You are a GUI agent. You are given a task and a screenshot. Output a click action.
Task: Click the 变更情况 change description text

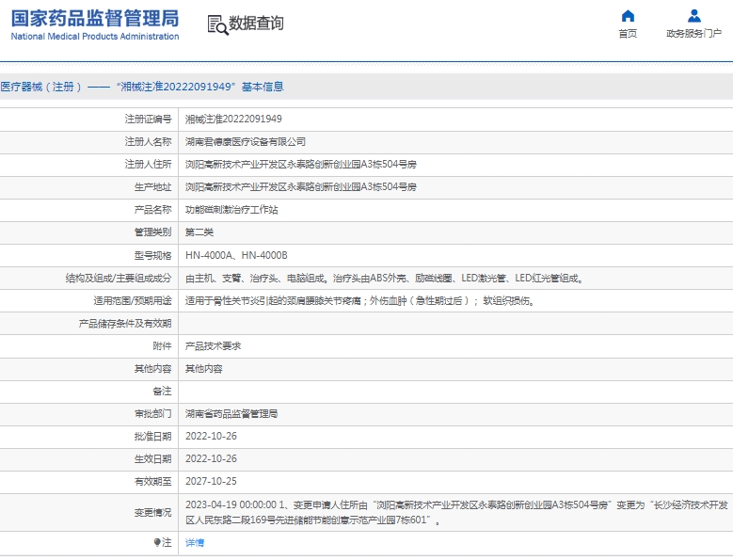pyautogui.click(x=456, y=513)
